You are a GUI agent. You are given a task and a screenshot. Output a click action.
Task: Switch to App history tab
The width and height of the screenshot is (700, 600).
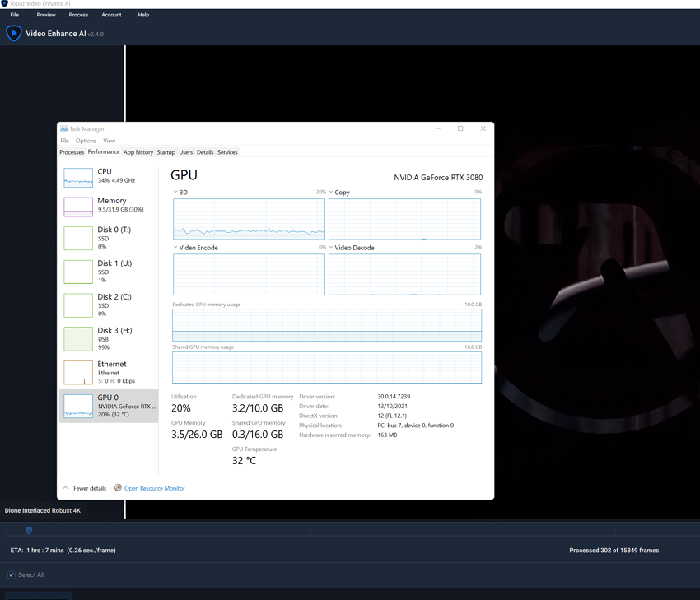(x=138, y=152)
